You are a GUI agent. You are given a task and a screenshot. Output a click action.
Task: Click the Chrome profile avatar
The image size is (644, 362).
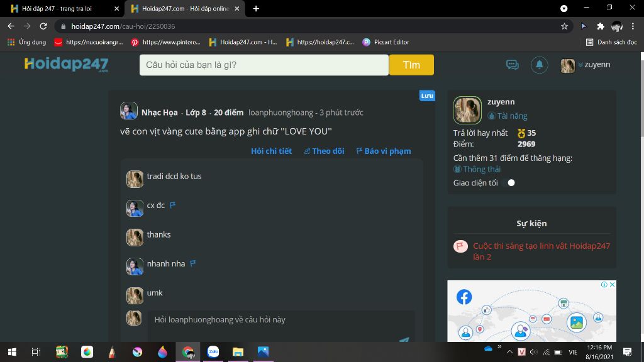(x=616, y=26)
